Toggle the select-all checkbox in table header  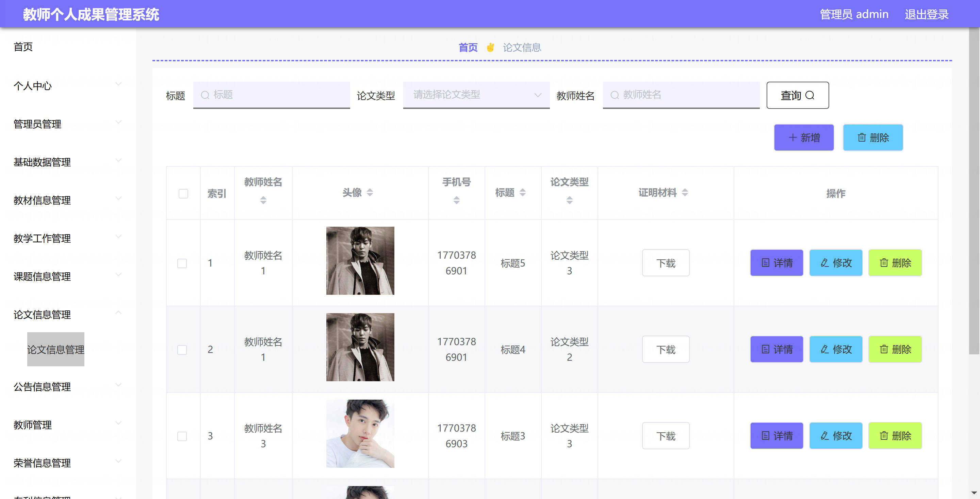183,194
